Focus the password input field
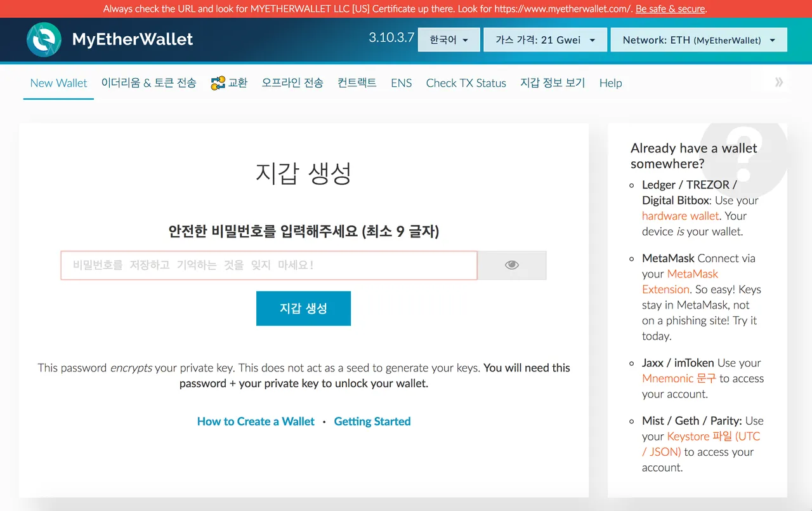Screen dimensions: 812x511 click(269, 265)
